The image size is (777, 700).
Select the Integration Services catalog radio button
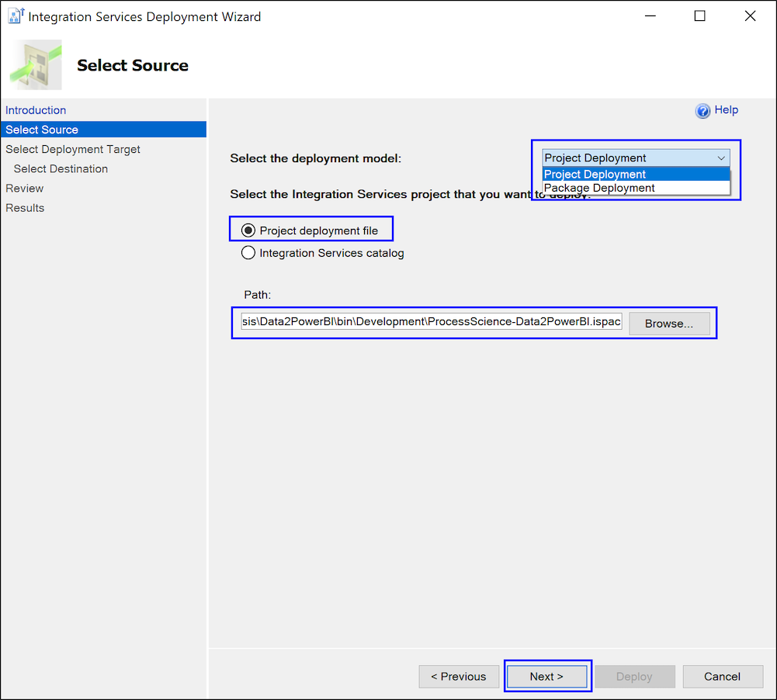[x=248, y=253]
